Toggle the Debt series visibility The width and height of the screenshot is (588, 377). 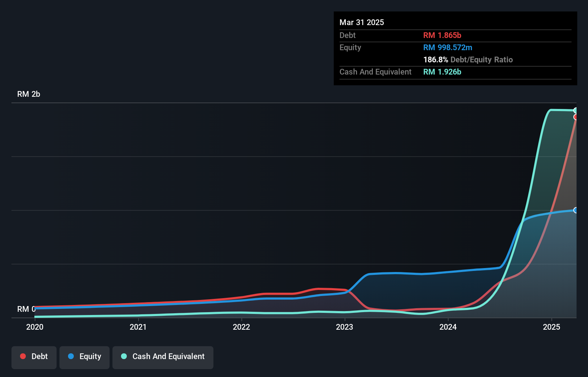pyautogui.click(x=34, y=356)
